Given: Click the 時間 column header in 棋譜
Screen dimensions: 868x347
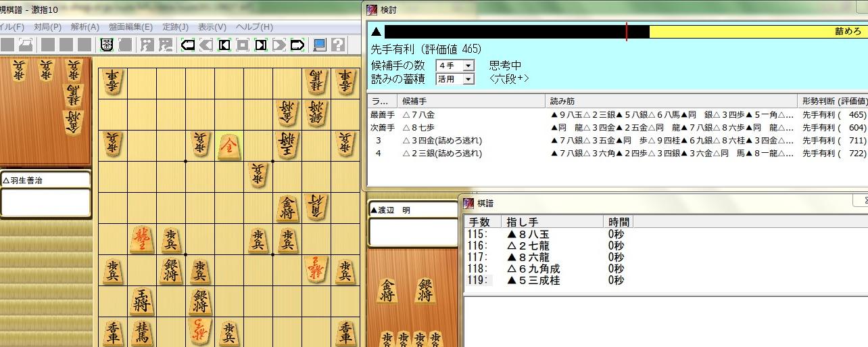Looking at the screenshot, I should (618, 222).
